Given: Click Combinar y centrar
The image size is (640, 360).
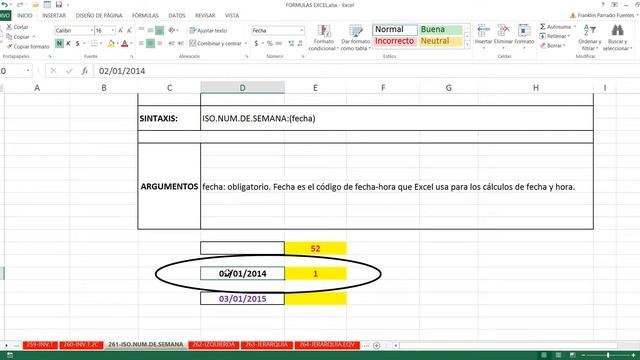Looking at the screenshot, I should pos(216,43).
